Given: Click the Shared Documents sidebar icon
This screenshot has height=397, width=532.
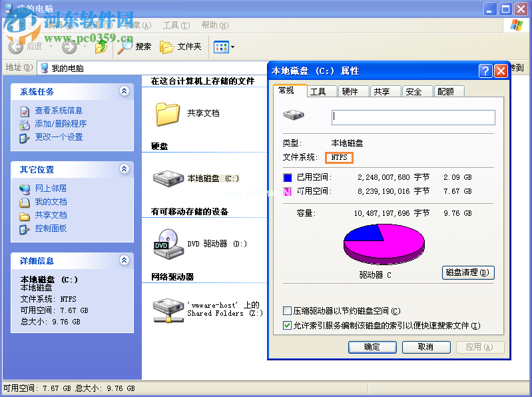Looking at the screenshot, I should pyautogui.click(x=25, y=216).
